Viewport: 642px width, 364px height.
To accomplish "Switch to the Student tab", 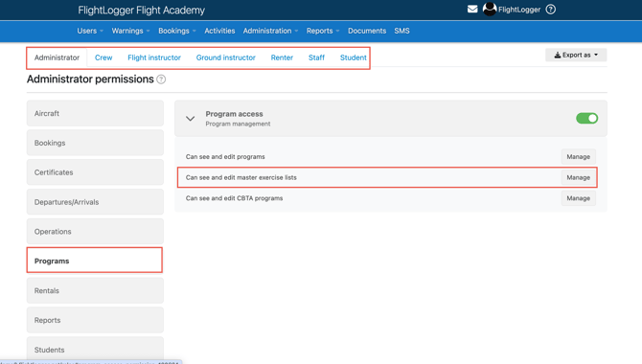I will (x=353, y=57).
